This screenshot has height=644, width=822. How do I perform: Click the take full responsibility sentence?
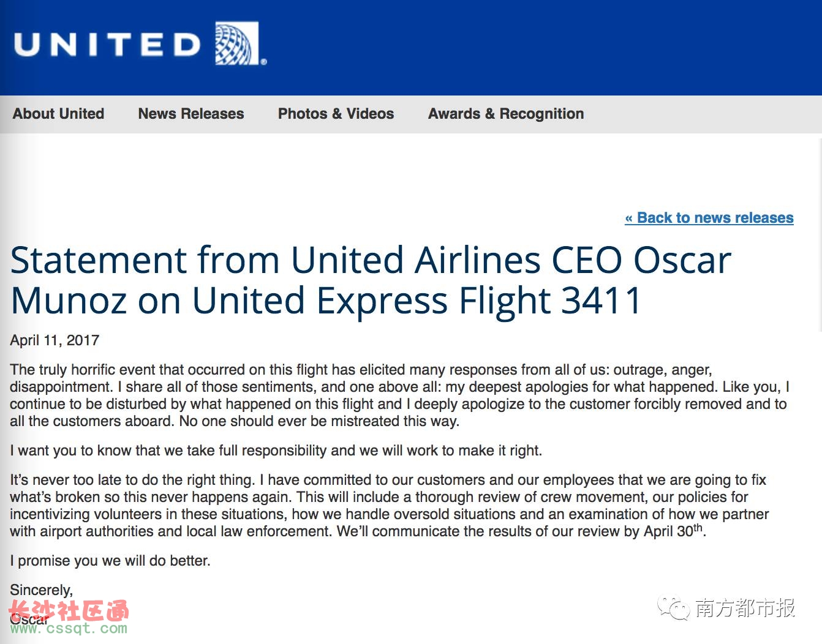276,451
